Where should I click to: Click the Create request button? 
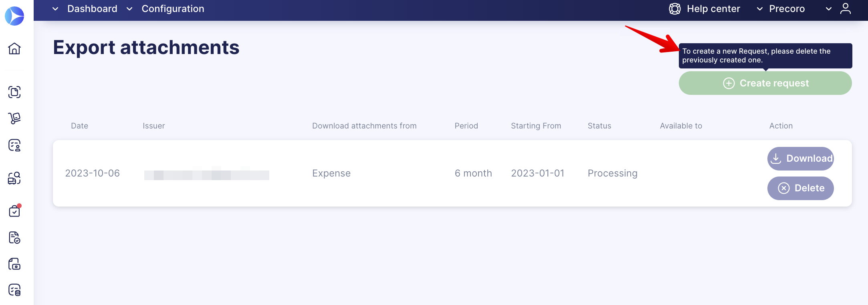765,83
